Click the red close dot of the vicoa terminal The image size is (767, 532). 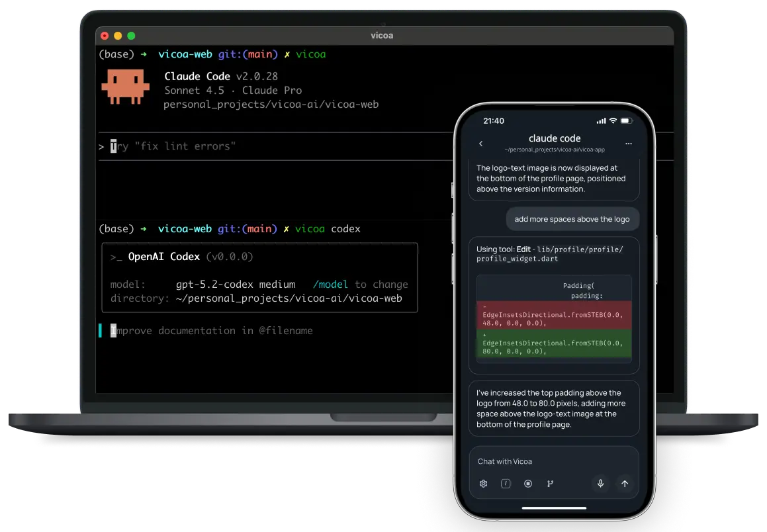105,36
